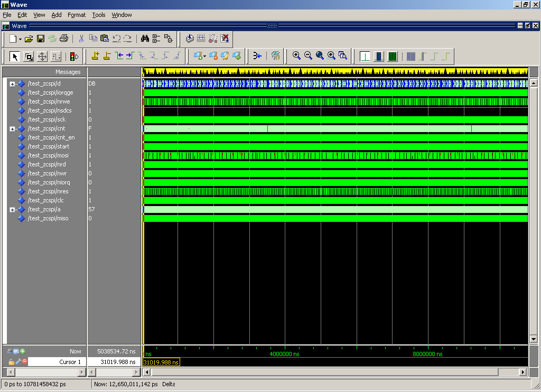Click the Zoom Out magnifier icon
541x392 pixels.
[x=308, y=56]
